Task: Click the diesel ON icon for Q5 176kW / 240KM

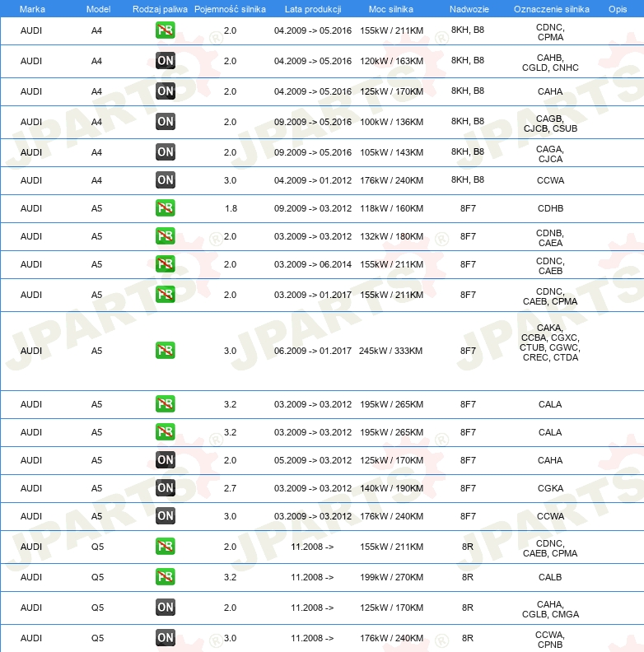Action: coord(166,638)
